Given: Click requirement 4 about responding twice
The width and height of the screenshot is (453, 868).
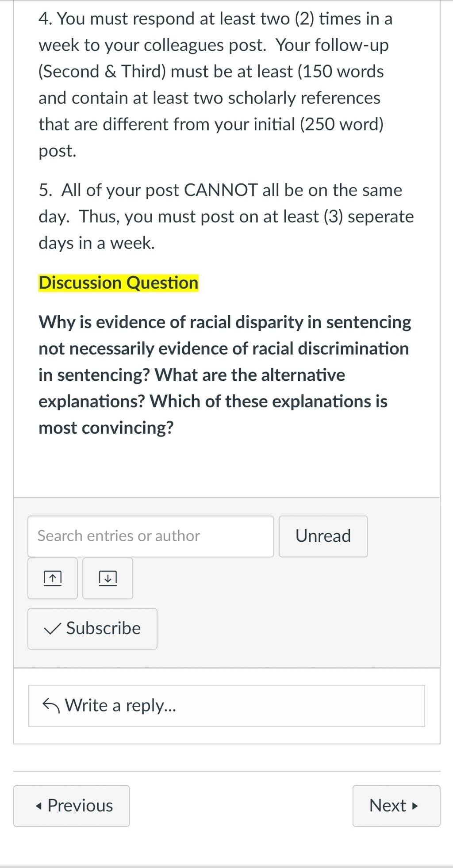Looking at the screenshot, I should 215,84.
